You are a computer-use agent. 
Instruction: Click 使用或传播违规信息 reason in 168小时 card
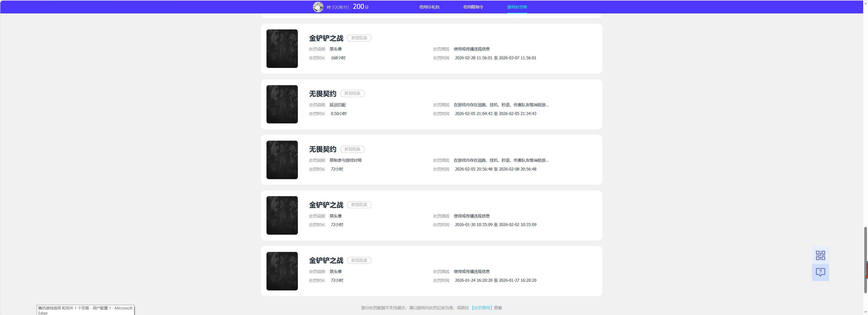tap(471, 49)
